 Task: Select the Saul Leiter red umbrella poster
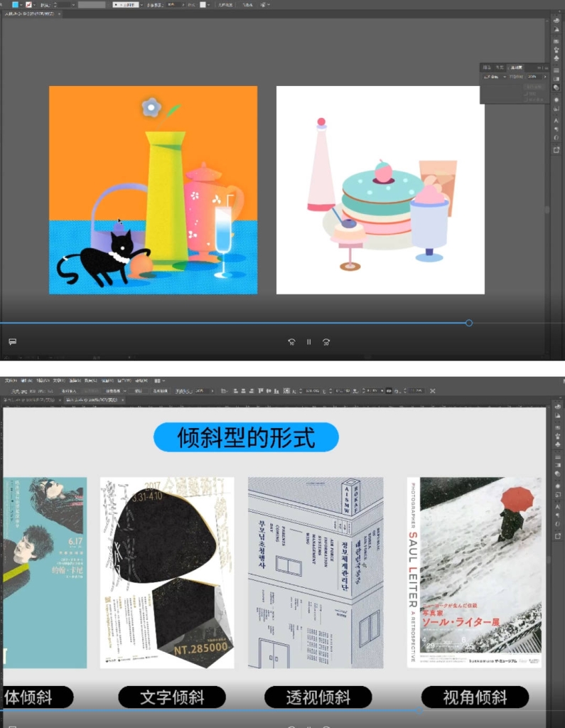474,572
